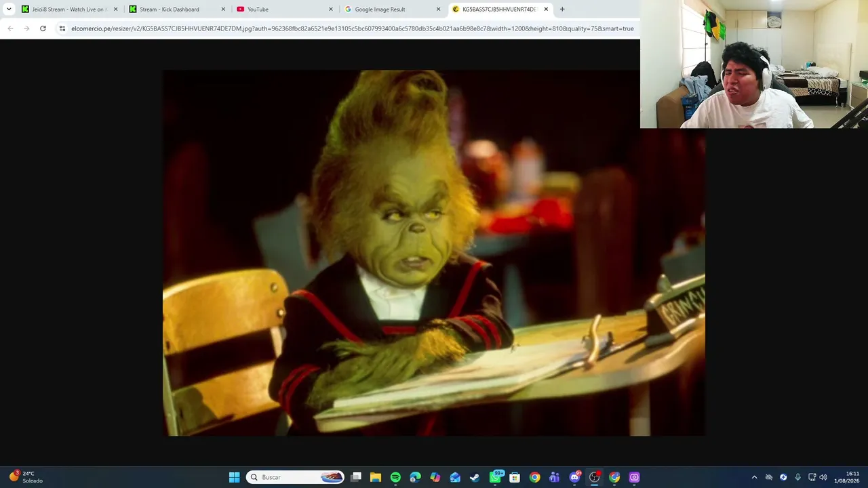868x488 pixels.
Task: Switch to the Google Image Result tab
Action: [x=392, y=9]
